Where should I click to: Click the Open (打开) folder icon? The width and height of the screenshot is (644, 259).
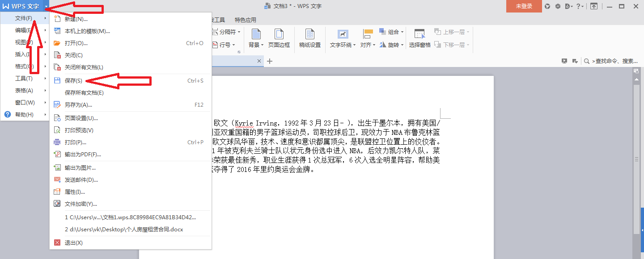pos(57,43)
